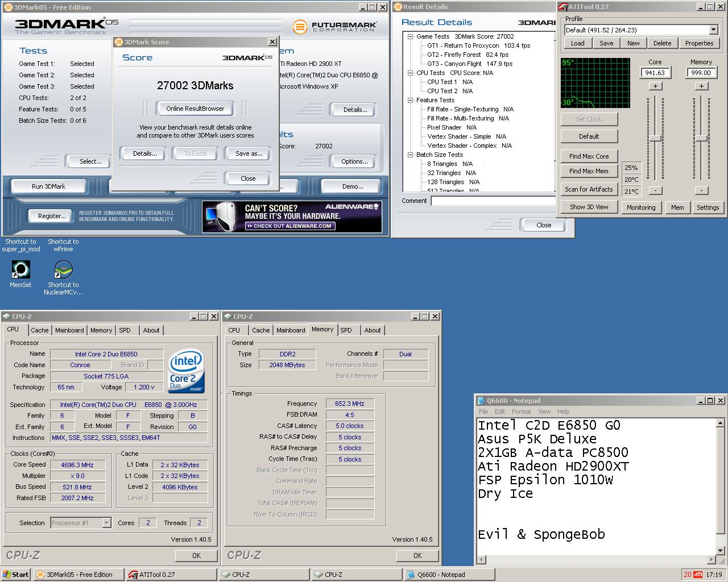
Task: Click OK in the right CPU-Z window
Action: pyautogui.click(x=417, y=556)
